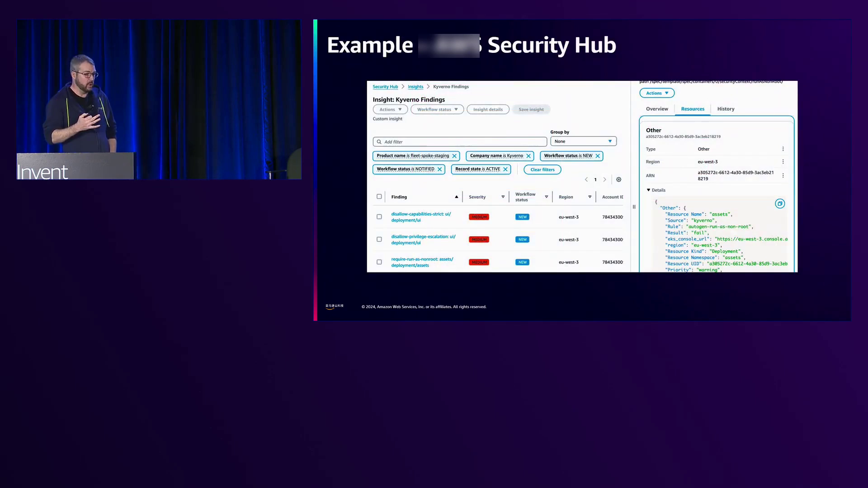Click the Save insight button

tap(531, 109)
